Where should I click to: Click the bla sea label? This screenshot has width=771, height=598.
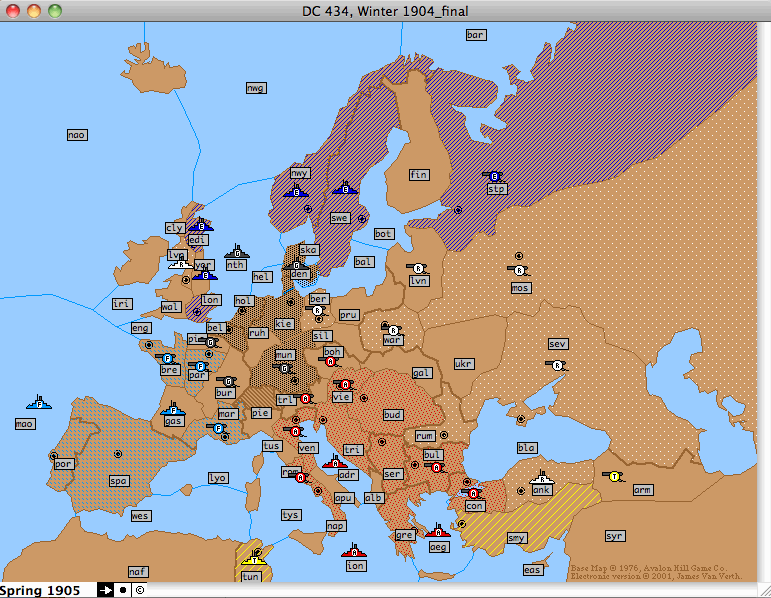click(x=527, y=448)
